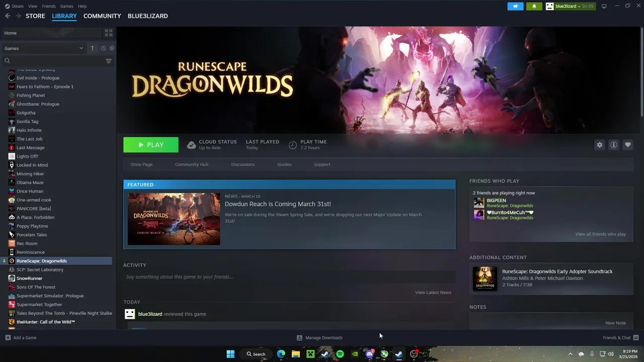Click Add a Game

[21, 338]
